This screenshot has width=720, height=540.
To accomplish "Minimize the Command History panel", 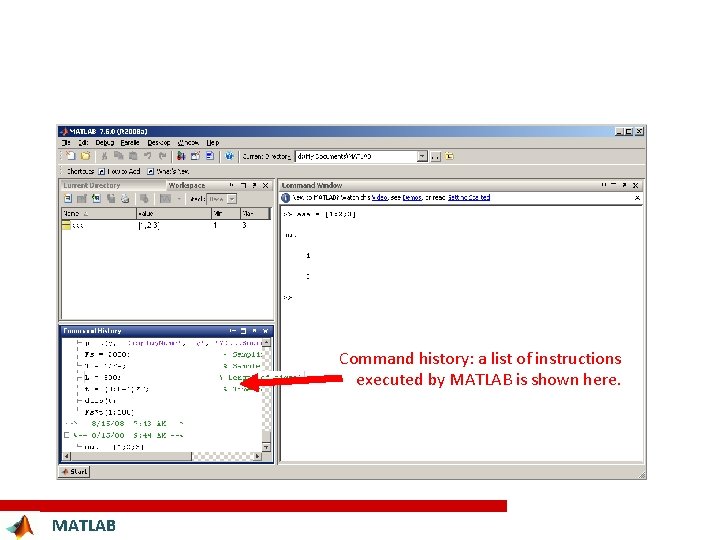I will tap(232, 331).
